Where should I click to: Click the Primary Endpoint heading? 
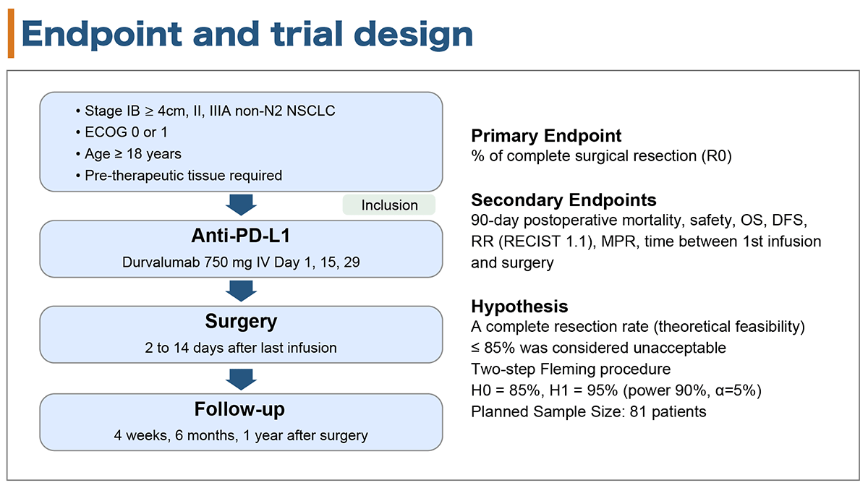click(x=546, y=135)
